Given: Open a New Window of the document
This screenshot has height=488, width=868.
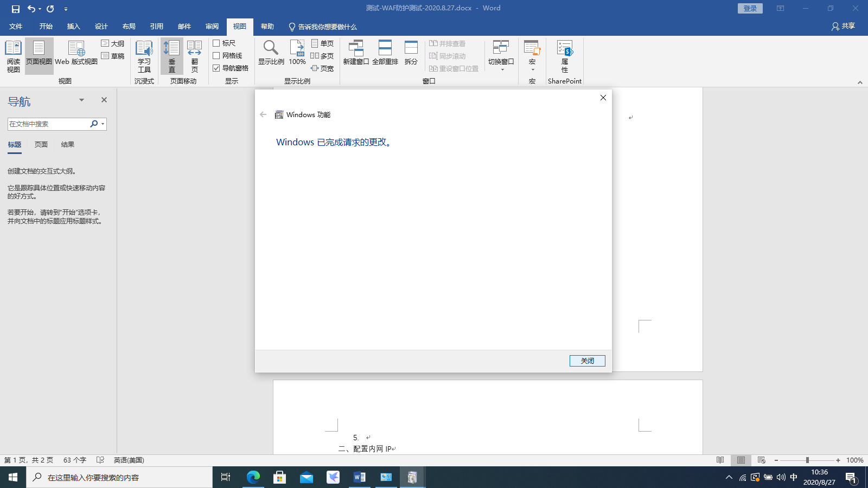Looking at the screenshot, I should (356, 53).
